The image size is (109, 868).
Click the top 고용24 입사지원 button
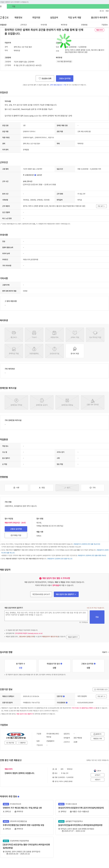pos(65,78)
